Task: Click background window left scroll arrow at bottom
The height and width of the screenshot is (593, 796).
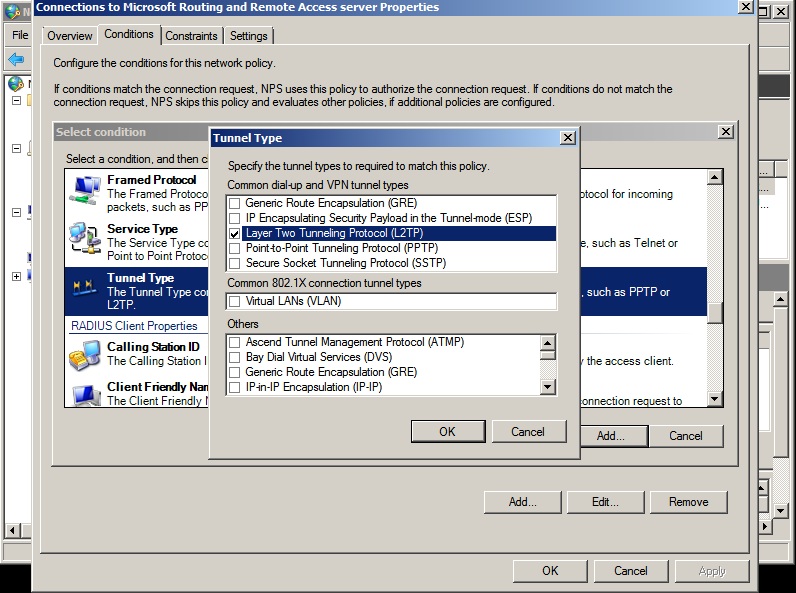Action: point(12,531)
